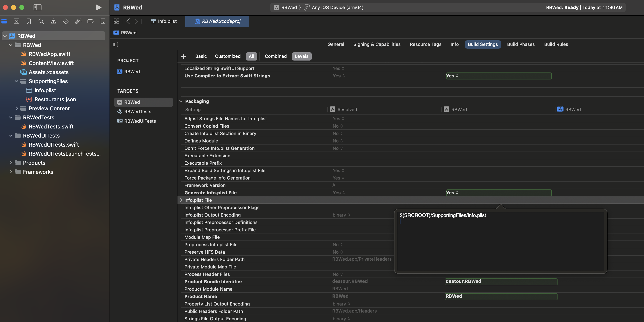Open RBWedApp.swift file

49,54
